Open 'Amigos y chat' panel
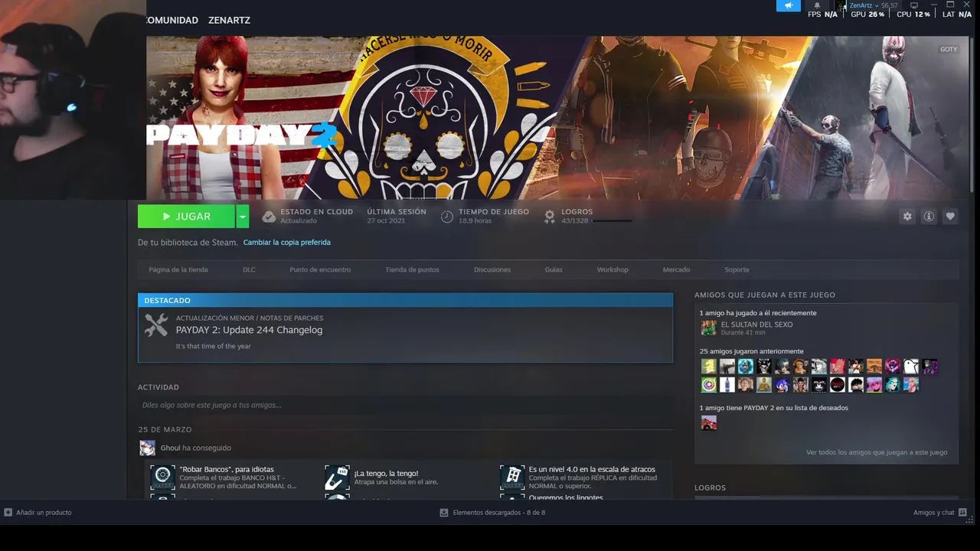Image resolution: width=980 pixels, height=551 pixels. coord(933,513)
